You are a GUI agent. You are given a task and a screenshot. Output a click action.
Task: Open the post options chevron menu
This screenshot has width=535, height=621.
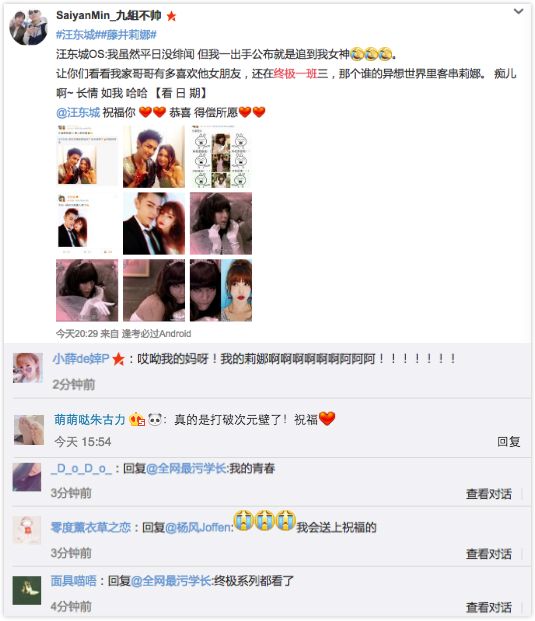click(518, 12)
